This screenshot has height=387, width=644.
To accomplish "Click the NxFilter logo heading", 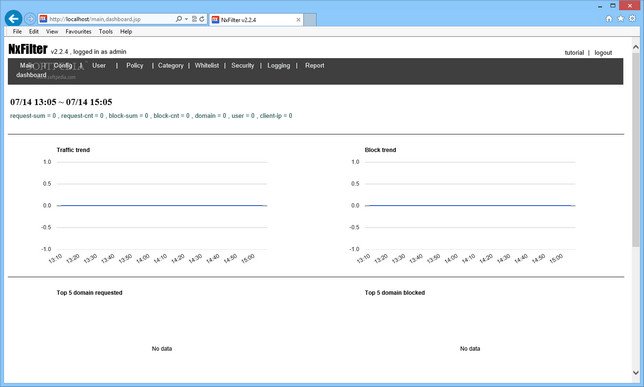I will pyautogui.click(x=28, y=49).
